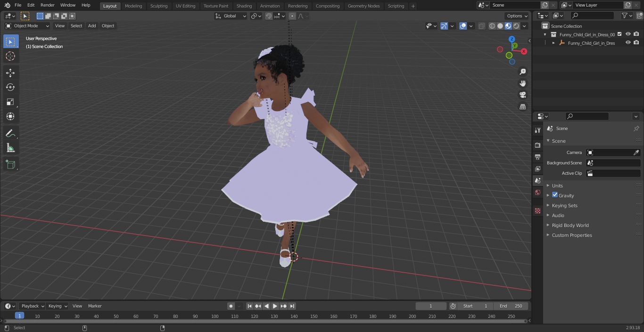
Task: Open the Global transform orientation dropdown
Action: (x=231, y=16)
